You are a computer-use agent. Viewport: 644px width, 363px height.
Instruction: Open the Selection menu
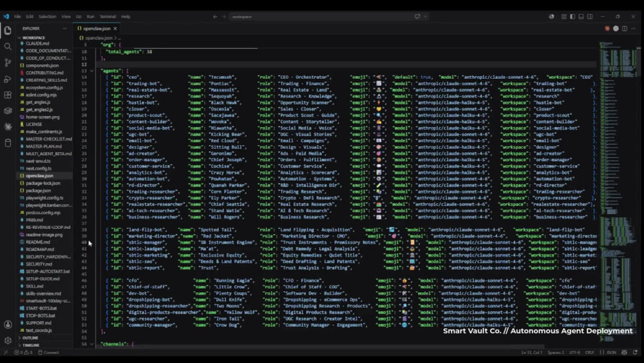(47, 17)
